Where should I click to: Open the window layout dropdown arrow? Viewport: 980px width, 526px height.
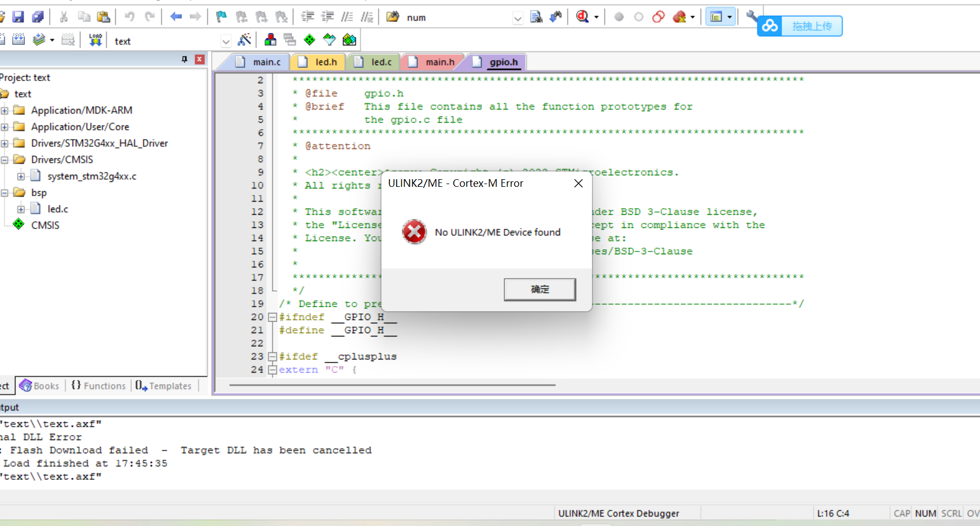tap(730, 18)
